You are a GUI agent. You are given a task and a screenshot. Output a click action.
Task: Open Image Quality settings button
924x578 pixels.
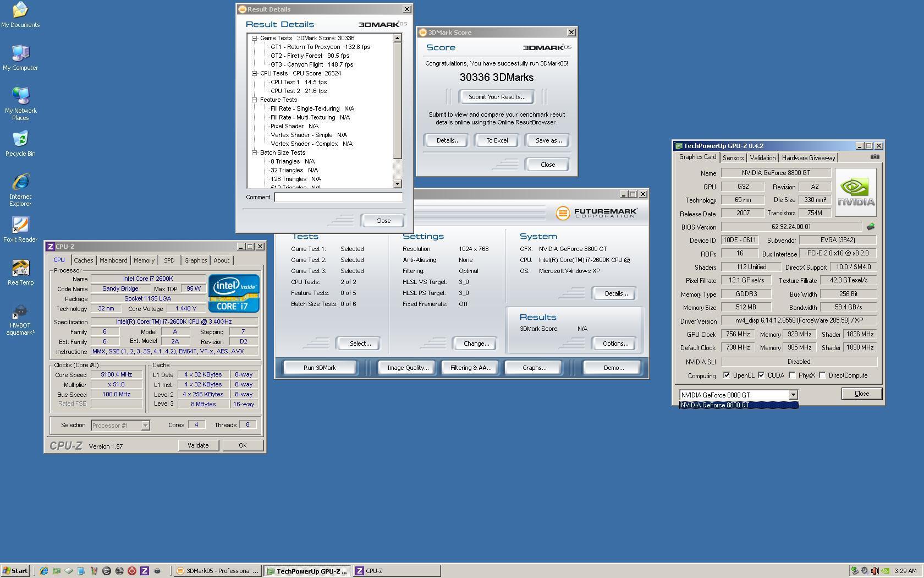(x=408, y=368)
